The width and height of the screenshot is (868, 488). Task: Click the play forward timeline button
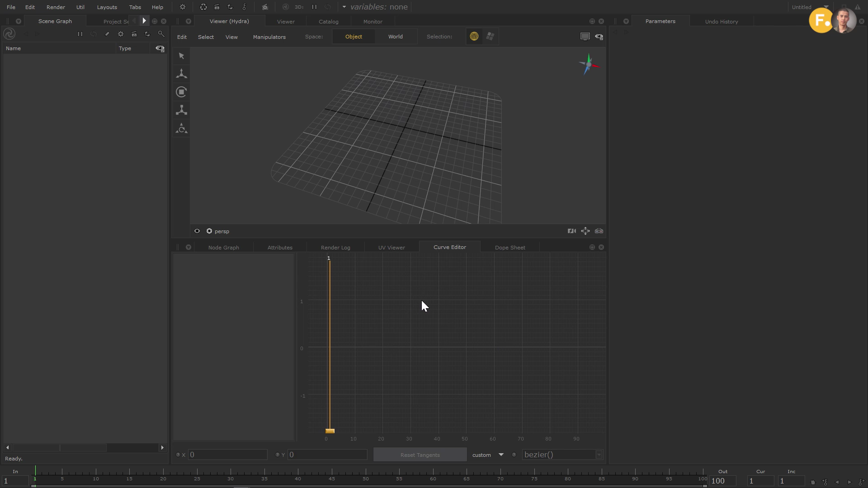(849, 482)
